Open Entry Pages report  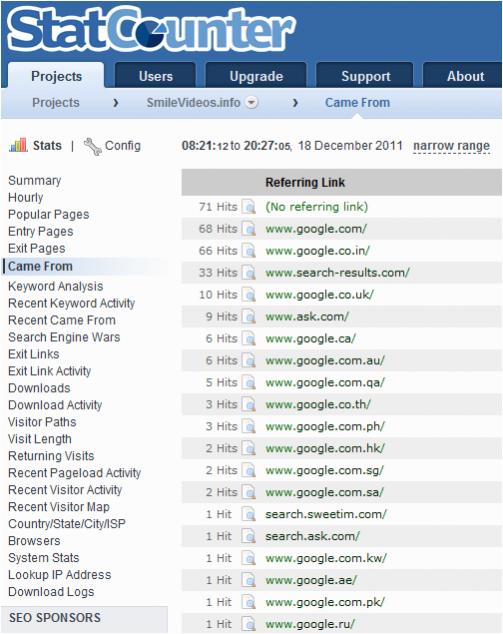40,231
